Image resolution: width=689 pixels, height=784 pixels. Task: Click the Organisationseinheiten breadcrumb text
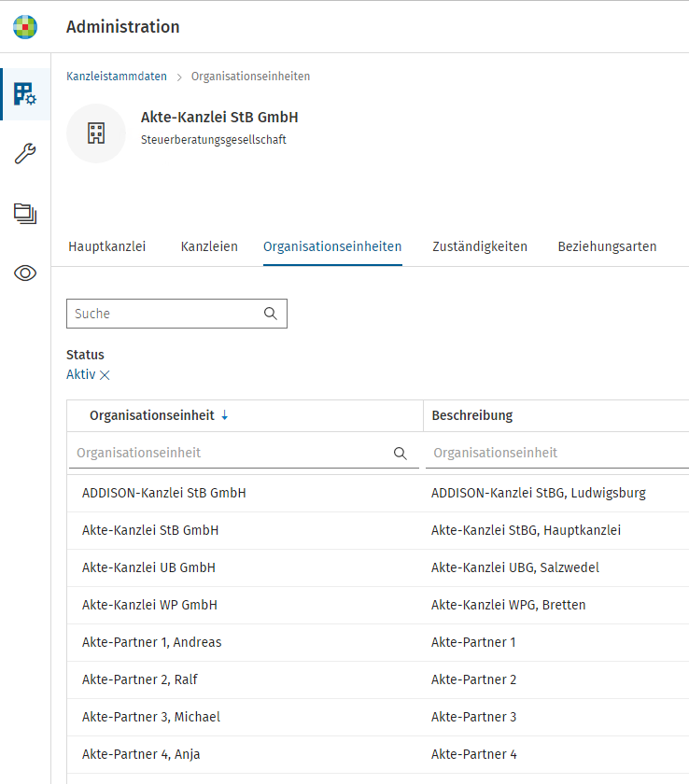(x=250, y=76)
